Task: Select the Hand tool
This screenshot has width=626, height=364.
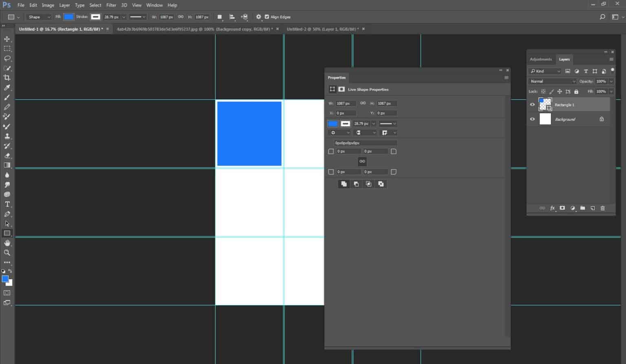Action: pos(7,243)
